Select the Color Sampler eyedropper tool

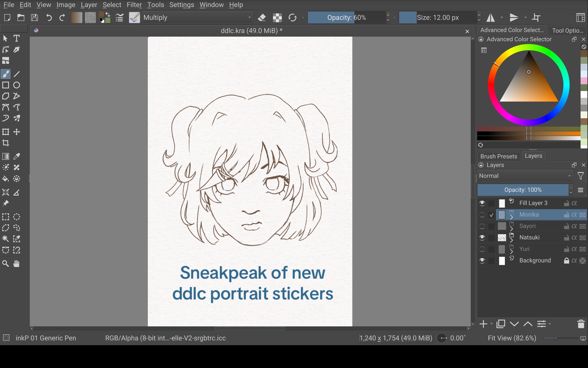click(x=17, y=156)
